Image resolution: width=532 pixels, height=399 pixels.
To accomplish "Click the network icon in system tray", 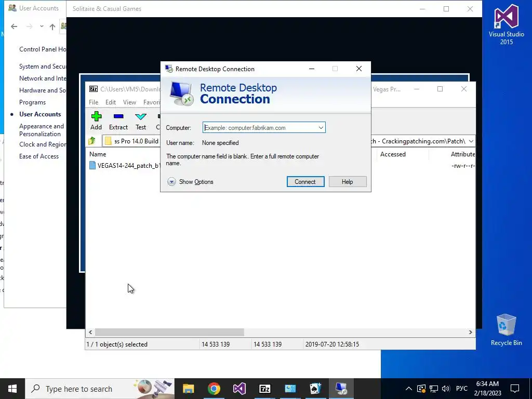I will (434, 389).
